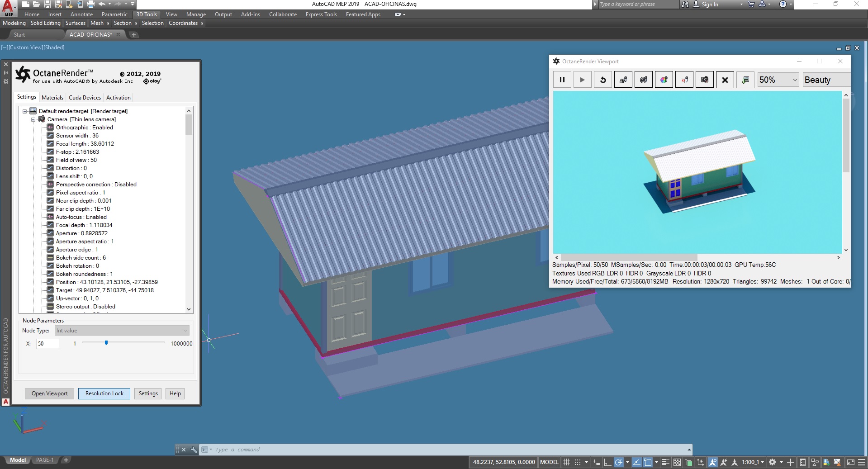Click the Open Viewport button
868x469 pixels.
pyautogui.click(x=49, y=393)
